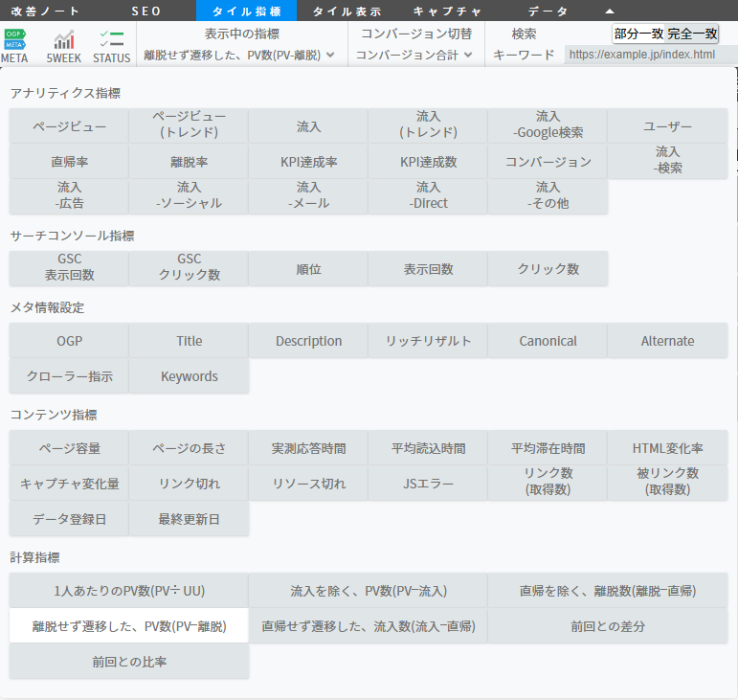The height and width of the screenshot is (700, 738).
Task: Toggle 完全一致 exact match mode
Action: point(692,34)
